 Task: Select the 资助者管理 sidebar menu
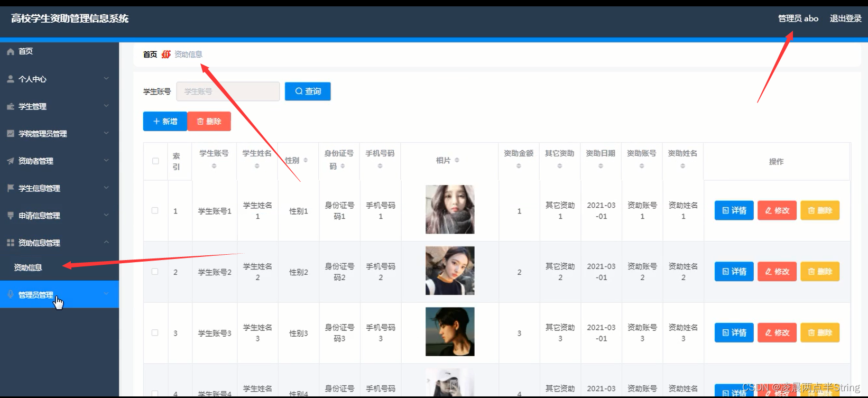[x=59, y=161]
